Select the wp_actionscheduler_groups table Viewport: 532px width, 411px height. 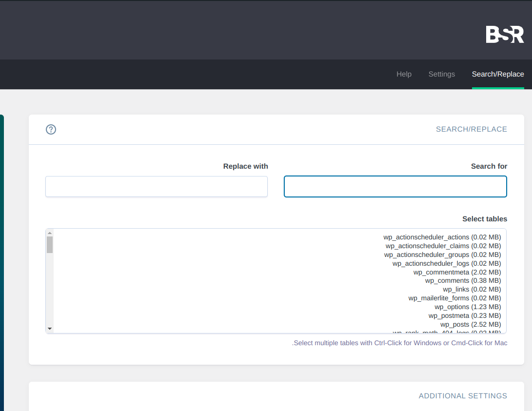(442, 255)
